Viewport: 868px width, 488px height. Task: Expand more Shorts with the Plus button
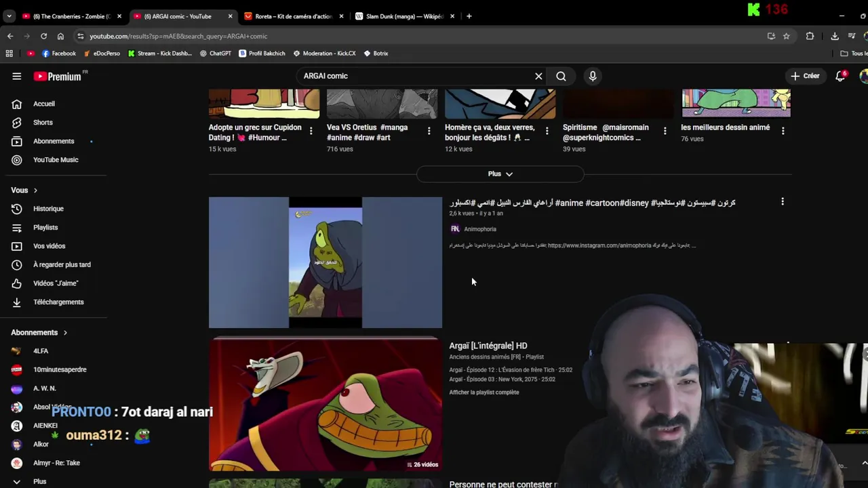click(x=500, y=174)
